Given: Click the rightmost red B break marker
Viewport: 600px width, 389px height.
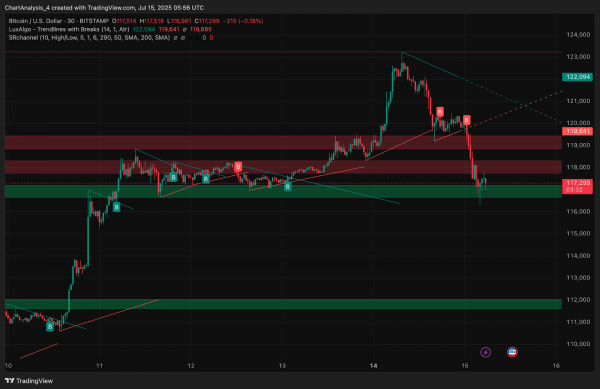Looking at the screenshot, I should (466, 120).
